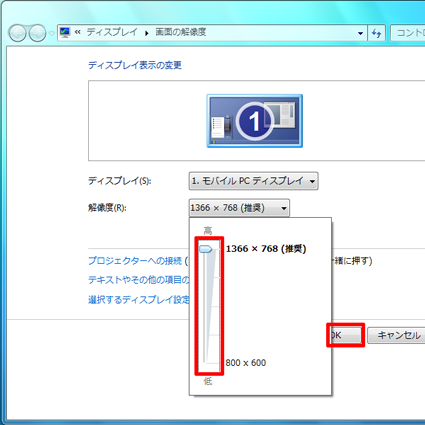The image size is (425, 425).
Task: Open the 解像度(R) resolution dropdown
Action: click(239, 208)
